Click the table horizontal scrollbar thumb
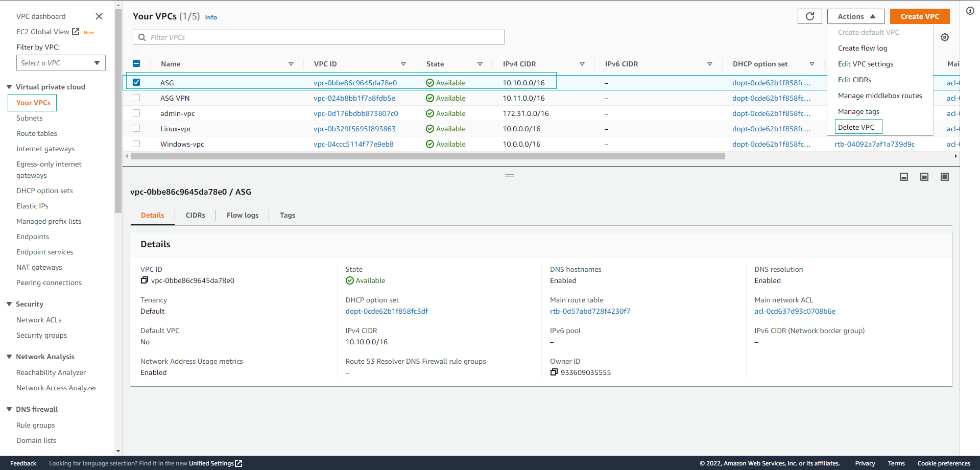This screenshot has width=980, height=470. [428, 156]
